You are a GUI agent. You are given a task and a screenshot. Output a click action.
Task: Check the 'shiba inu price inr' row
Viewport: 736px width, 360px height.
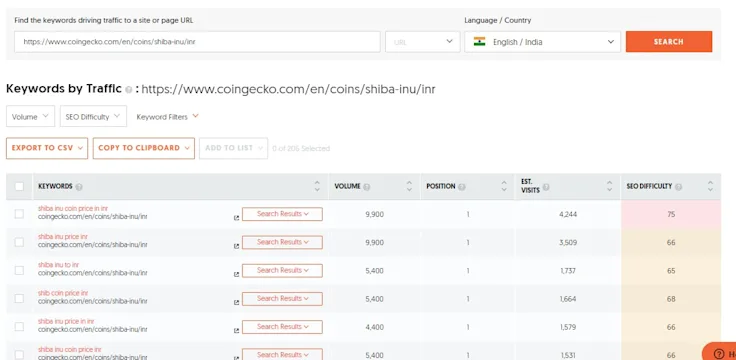coord(19,242)
